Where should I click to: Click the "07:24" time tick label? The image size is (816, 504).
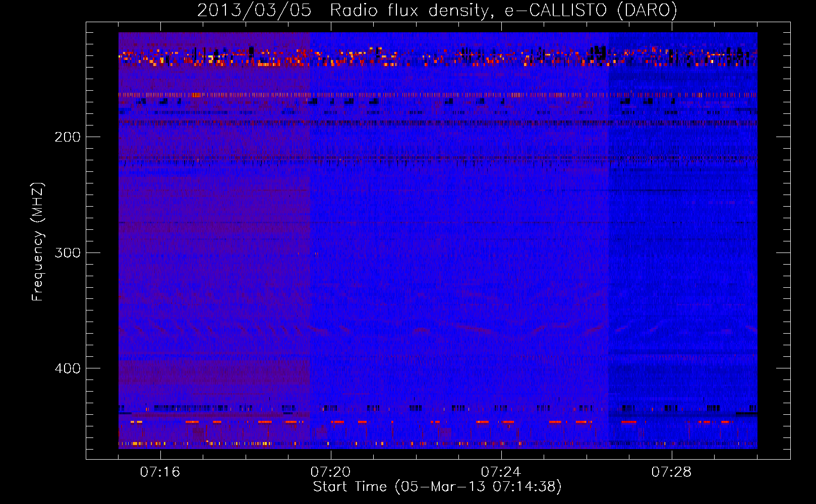point(501,472)
